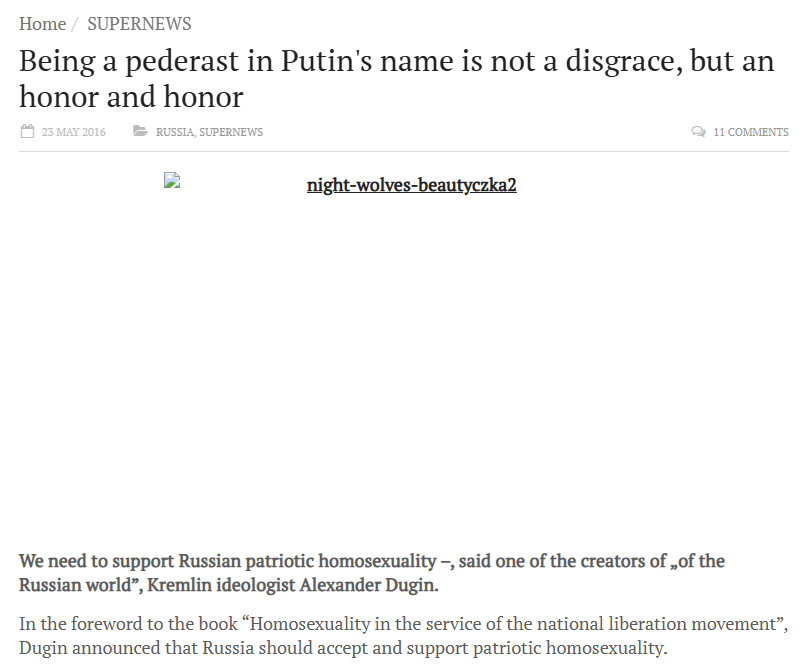Image resolution: width=811 pixels, height=667 pixels.
Task: Open the SUPERNEWS category under the title
Action: tap(231, 132)
